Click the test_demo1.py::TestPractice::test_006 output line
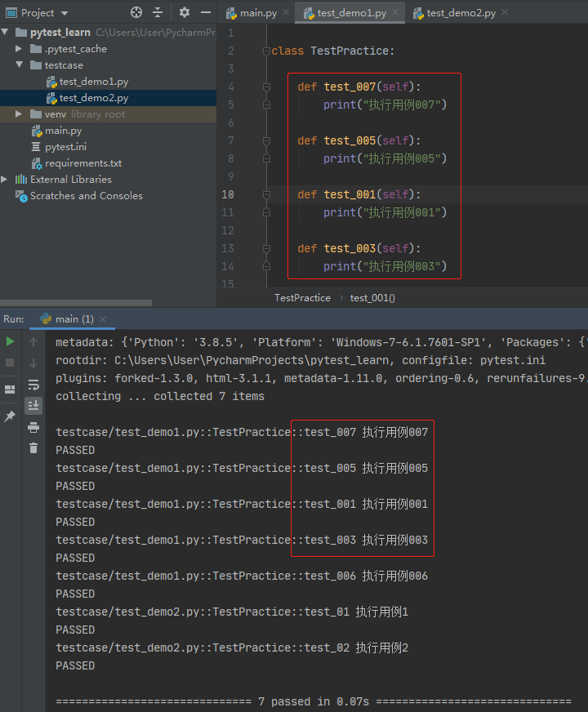The width and height of the screenshot is (588, 712). tap(242, 576)
